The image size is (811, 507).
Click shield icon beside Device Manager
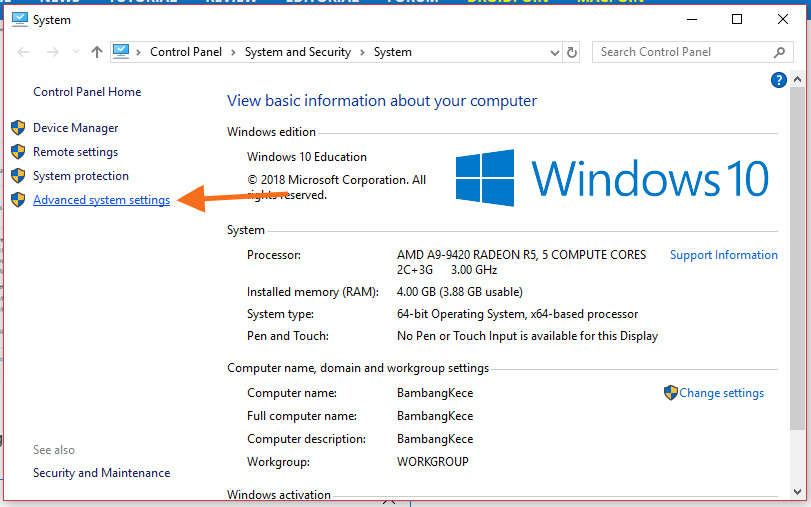[18, 128]
